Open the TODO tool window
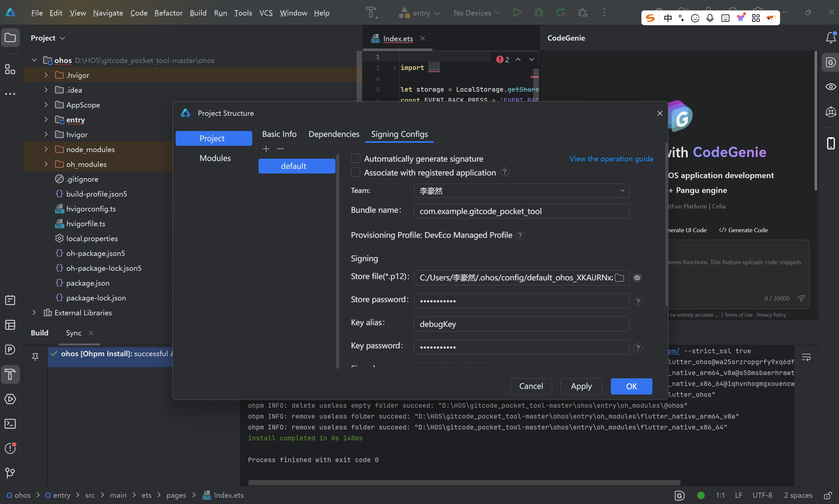This screenshot has height=504, width=839. pyautogui.click(x=10, y=300)
